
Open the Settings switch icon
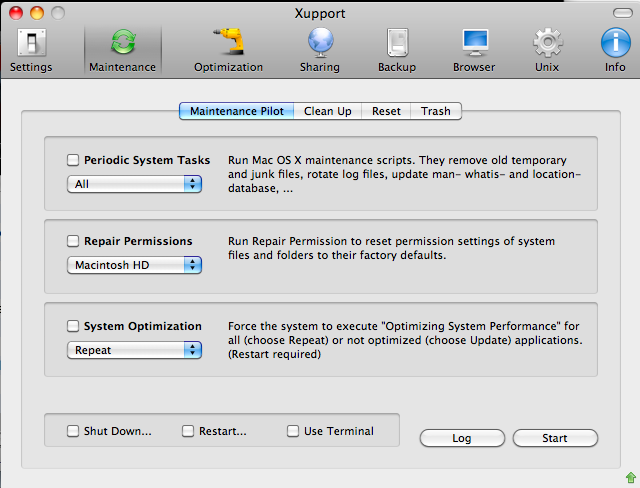click(31, 42)
